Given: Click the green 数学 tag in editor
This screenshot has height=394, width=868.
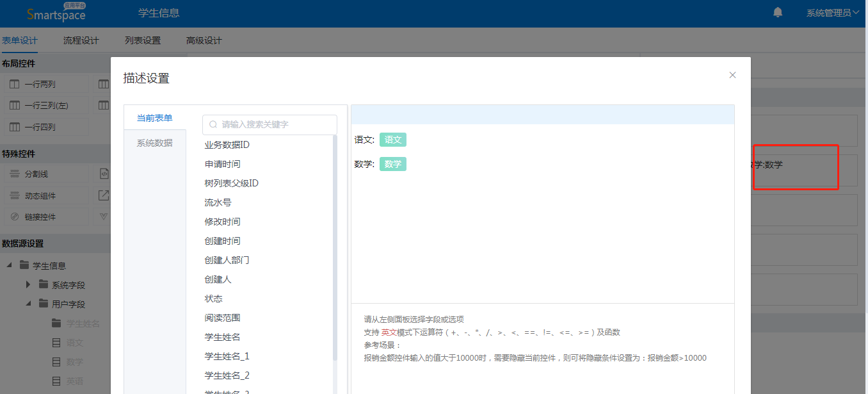Looking at the screenshot, I should point(393,164).
